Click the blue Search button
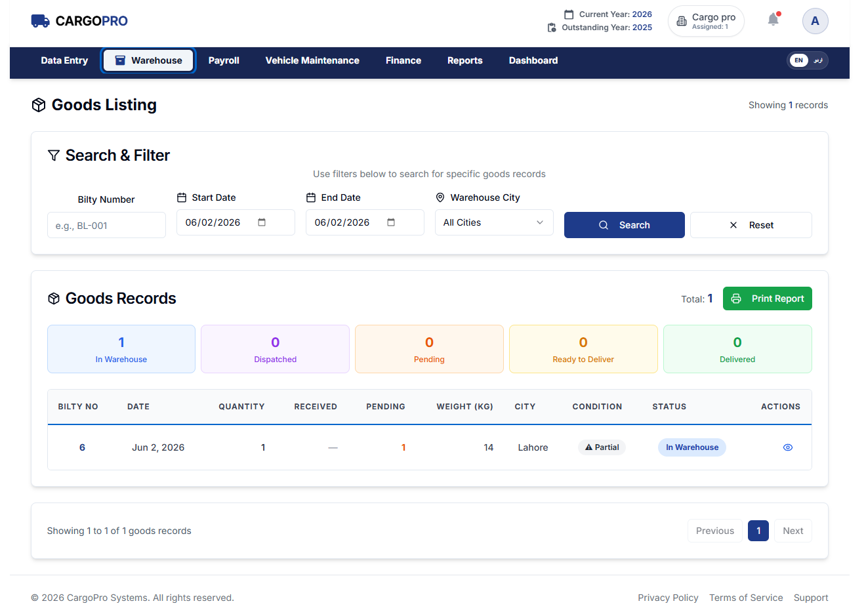The width and height of the screenshot is (866, 616). pos(625,225)
